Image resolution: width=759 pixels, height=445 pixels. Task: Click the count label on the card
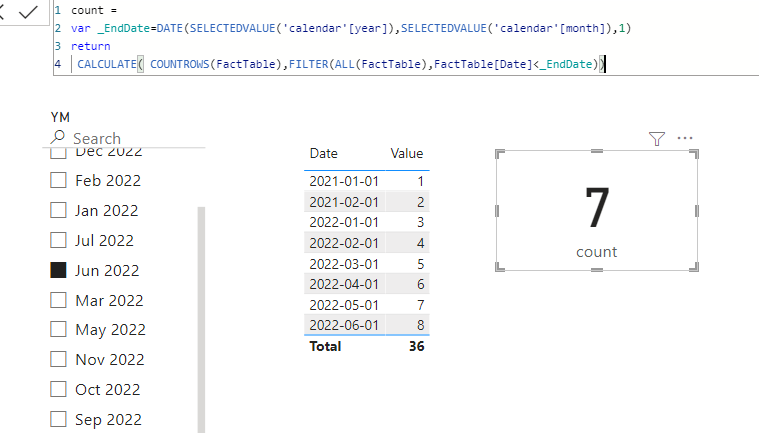pyautogui.click(x=596, y=252)
